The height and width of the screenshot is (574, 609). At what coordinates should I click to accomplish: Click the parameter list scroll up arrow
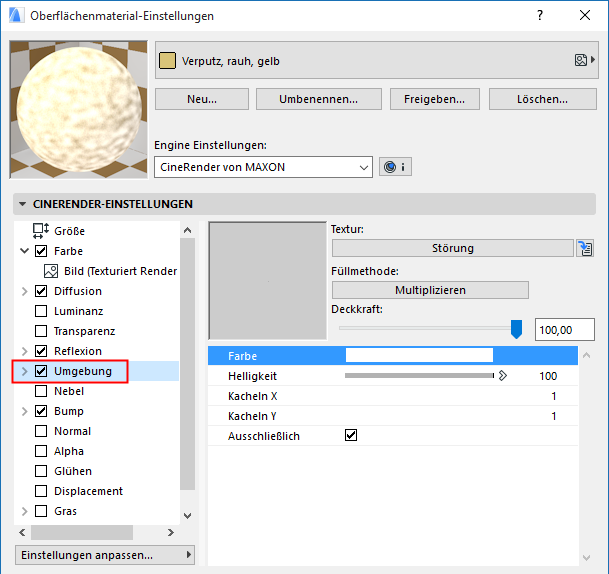pos(586,355)
